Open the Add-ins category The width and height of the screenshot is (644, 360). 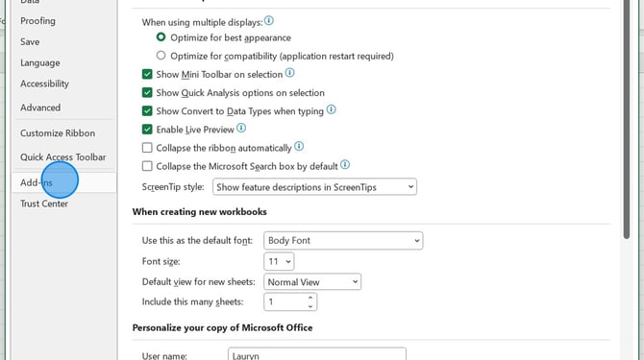click(64, 182)
